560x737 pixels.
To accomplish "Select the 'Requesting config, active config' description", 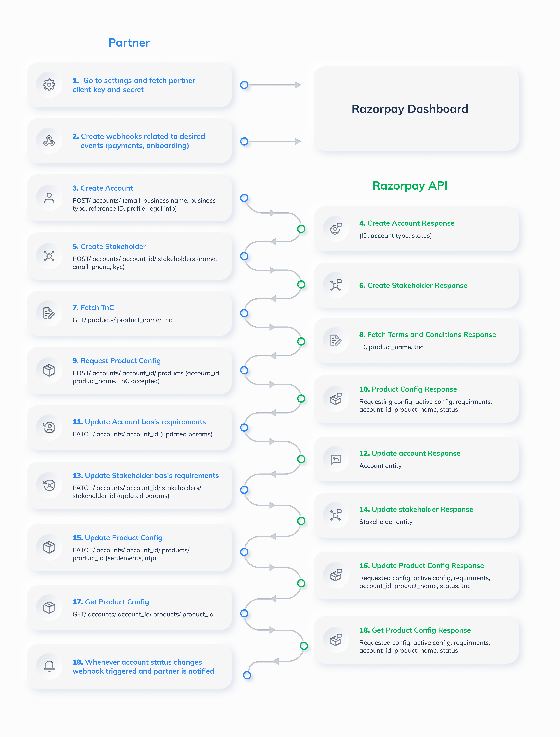I will 426,406.
